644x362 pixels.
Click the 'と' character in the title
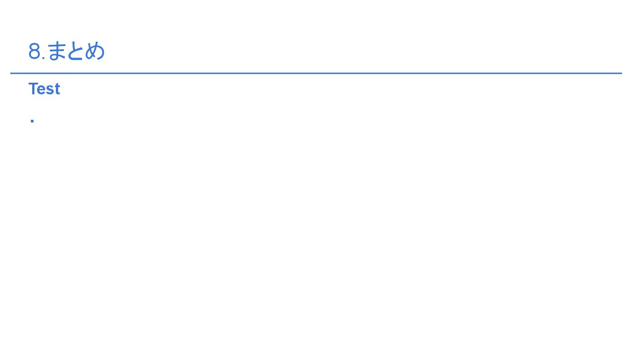click(x=75, y=51)
